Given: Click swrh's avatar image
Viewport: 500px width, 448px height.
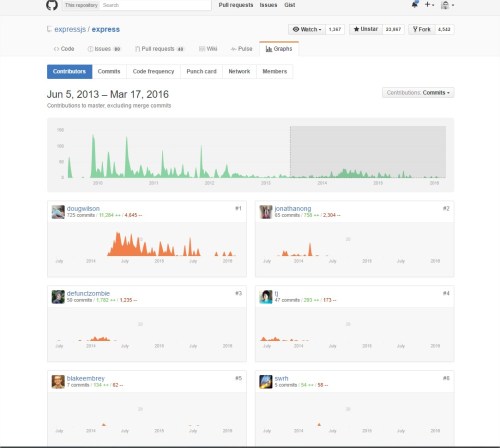Looking at the screenshot, I should tap(266, 382).
